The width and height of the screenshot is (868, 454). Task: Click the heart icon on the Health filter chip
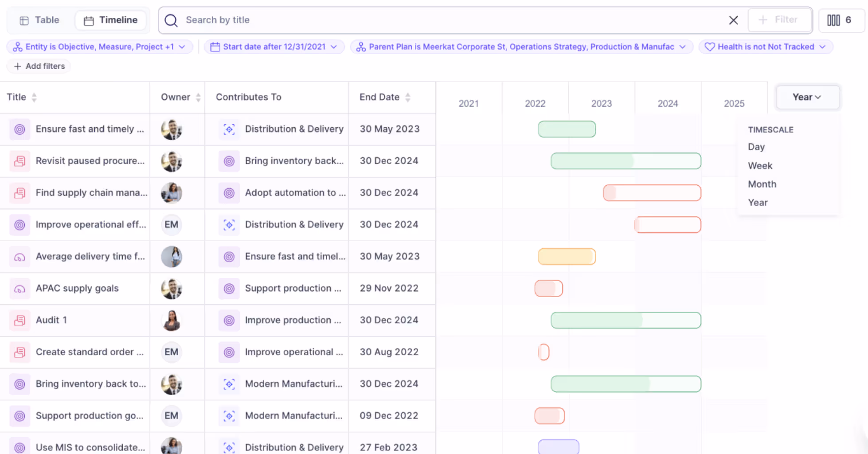pos(710,47)
